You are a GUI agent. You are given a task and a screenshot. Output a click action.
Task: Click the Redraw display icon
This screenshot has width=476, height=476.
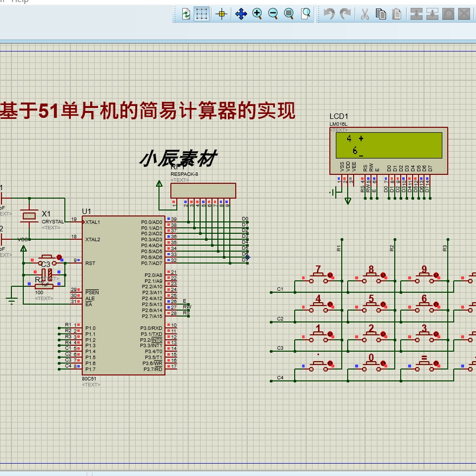[186, 14]
